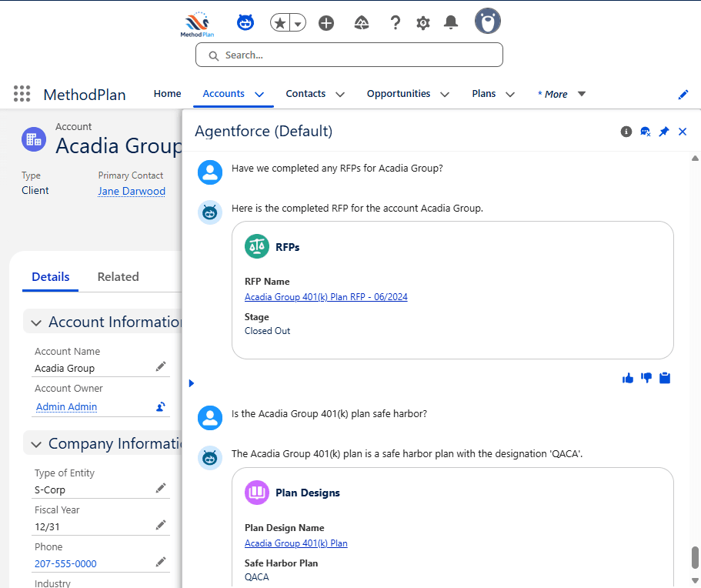This screenshot has width=701, height=588.
Task: Click the 'Closed Out' stage value
Action: click(267, 331)
